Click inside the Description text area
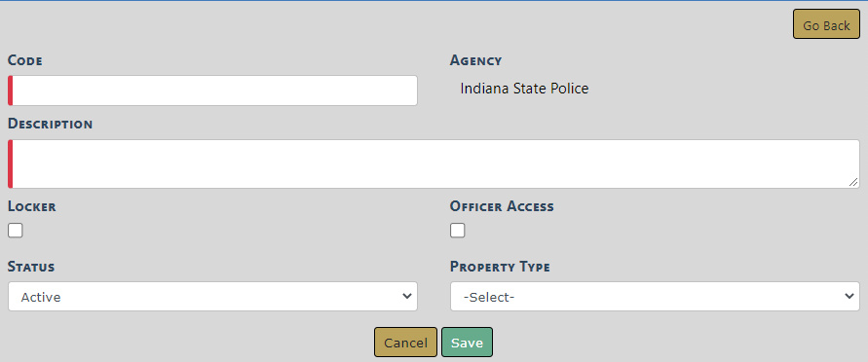 (x=434, y=163)
